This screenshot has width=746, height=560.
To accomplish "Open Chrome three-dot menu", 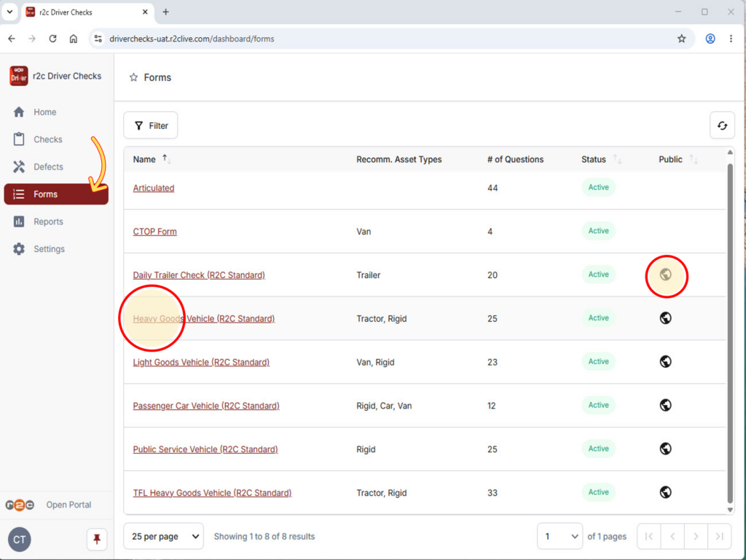I will tap(731, 39).
